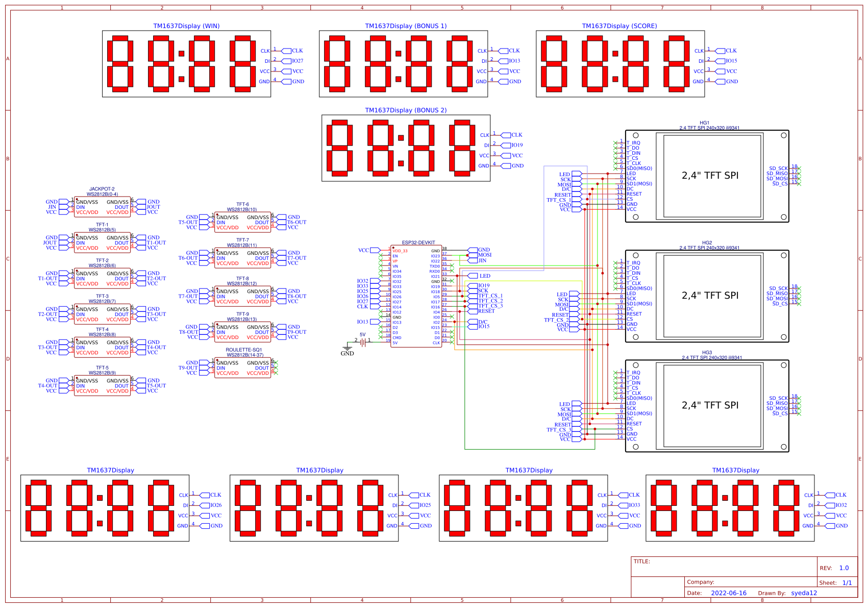Screen dimensions: 868x608
Task: Click the date 2022-06-16 in title block
Action: tap(728, 593)
